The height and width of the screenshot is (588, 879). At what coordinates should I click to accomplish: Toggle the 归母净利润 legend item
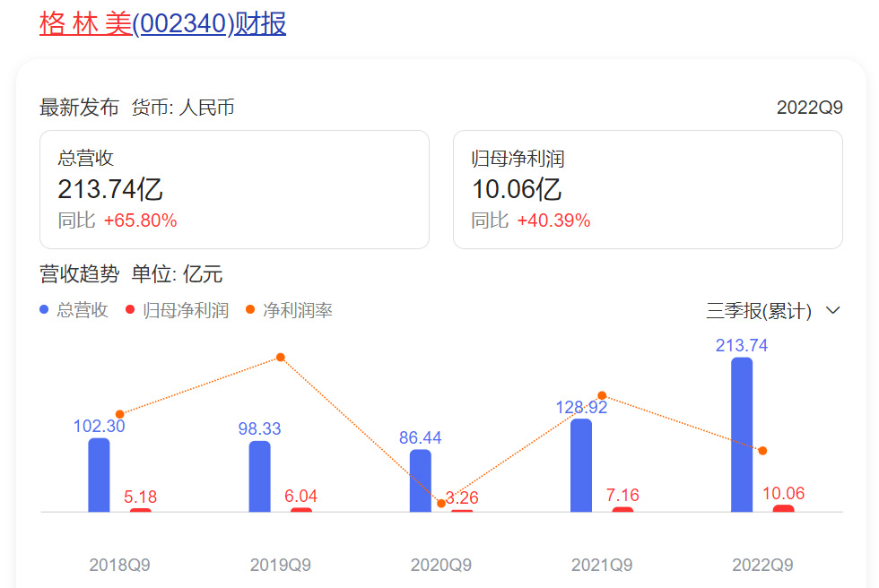pos(178,310)
